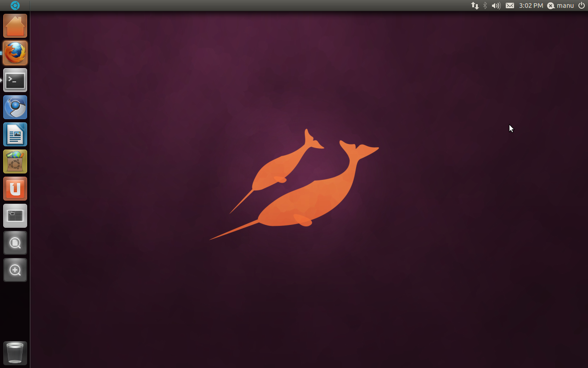The image size is (588, 368).
Task: Open Ubuntu One launcher icon
Action: click(15, 189)
